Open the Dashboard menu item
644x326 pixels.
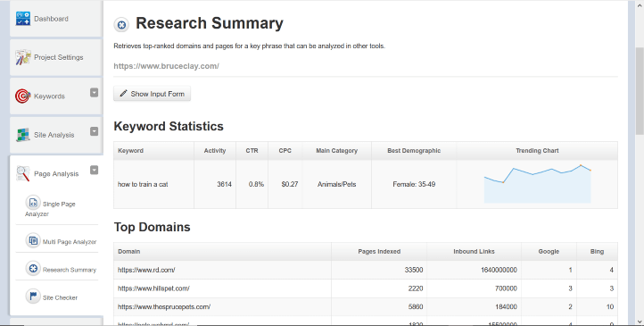[x=56, y=19]
